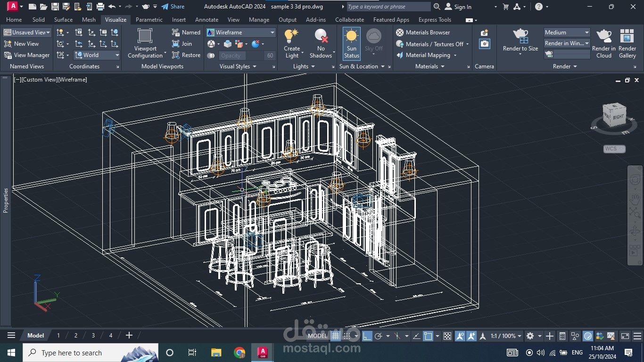This screenshot has width=644, height=362.
Task: Click the Opacity slider
Action: (x=239, y=56)
